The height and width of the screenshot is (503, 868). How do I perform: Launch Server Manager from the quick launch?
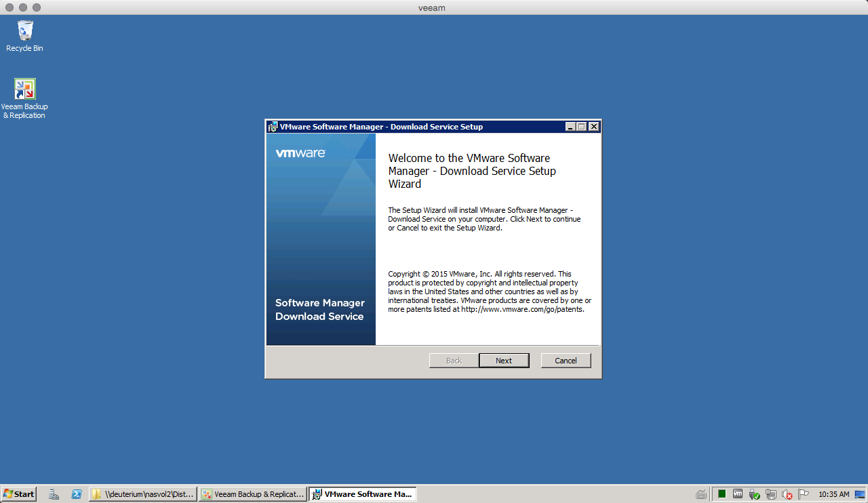click(54, 494)
